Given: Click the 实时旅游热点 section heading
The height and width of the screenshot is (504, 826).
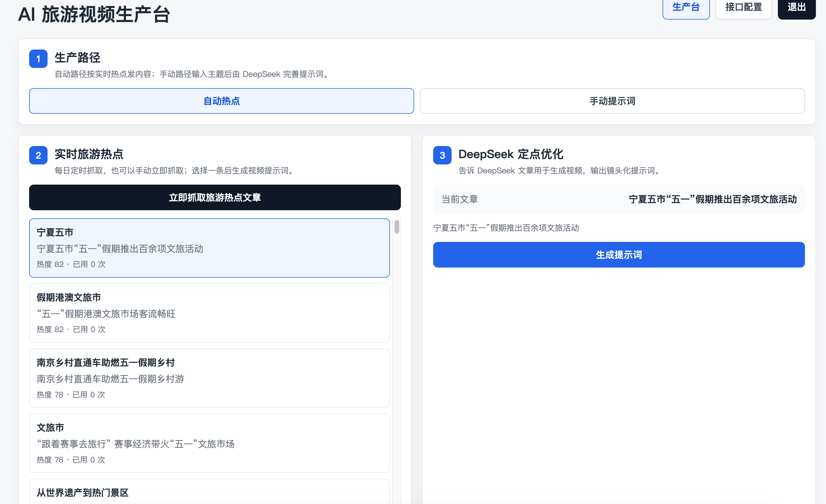Looking at the screenshot, I should pos(89,154).
